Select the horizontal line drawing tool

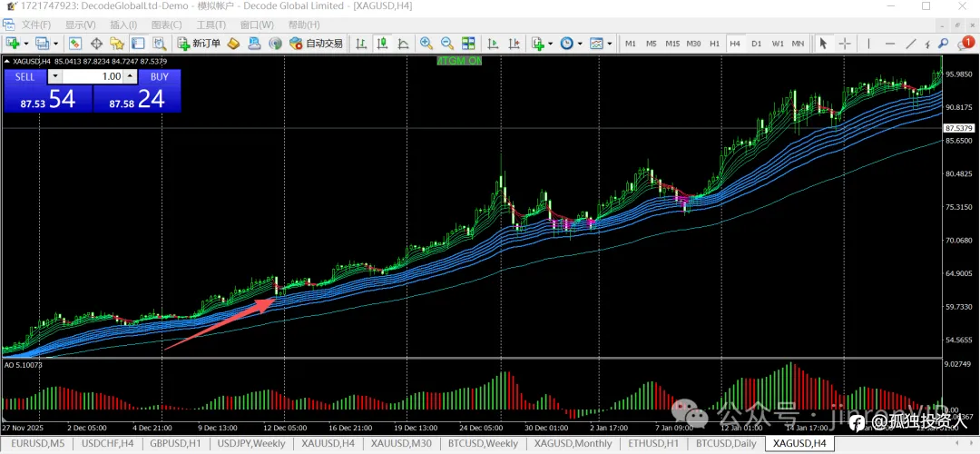pyautogui.click(x=890, y=44)
